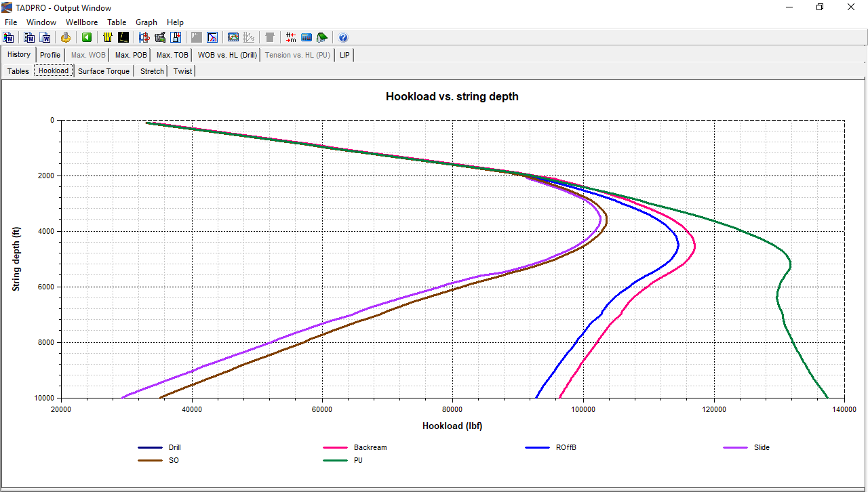Open the Table menu
The width and height of the screenshot is (868, 492).
pos(117,22)
